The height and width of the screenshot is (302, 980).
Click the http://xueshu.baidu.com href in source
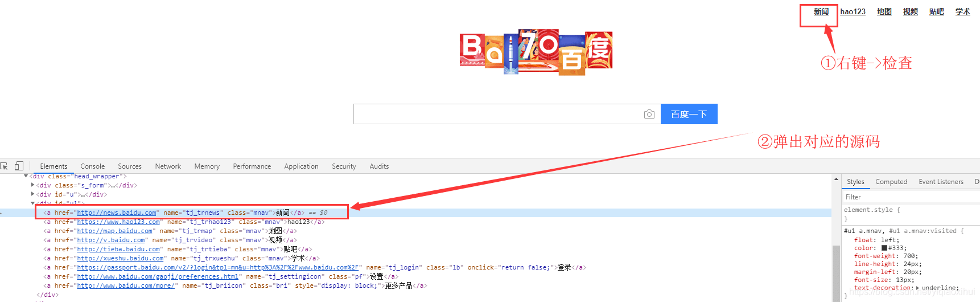click(121, 258)
